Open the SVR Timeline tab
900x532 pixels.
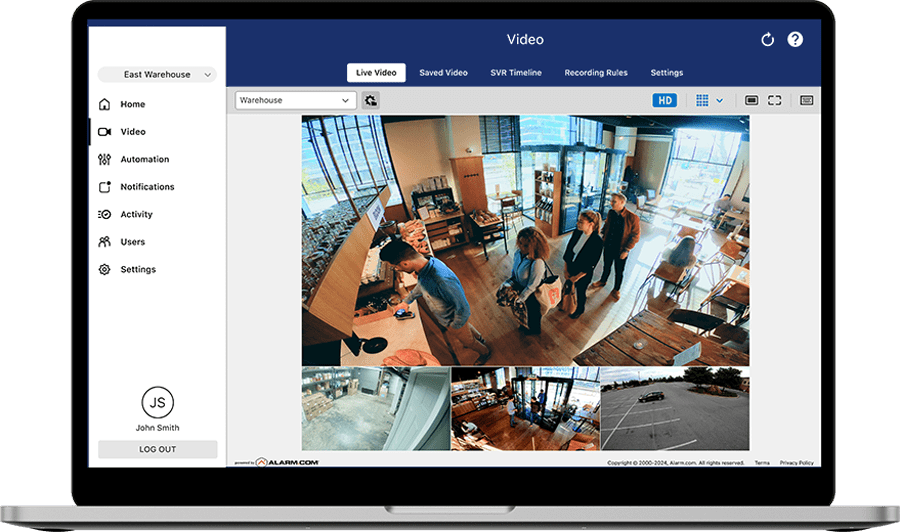pyautogui.click(x=516, y=73)
